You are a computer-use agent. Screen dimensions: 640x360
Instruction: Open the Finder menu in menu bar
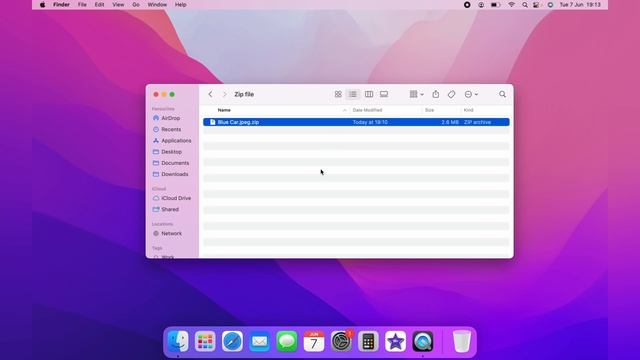point(61,5)
